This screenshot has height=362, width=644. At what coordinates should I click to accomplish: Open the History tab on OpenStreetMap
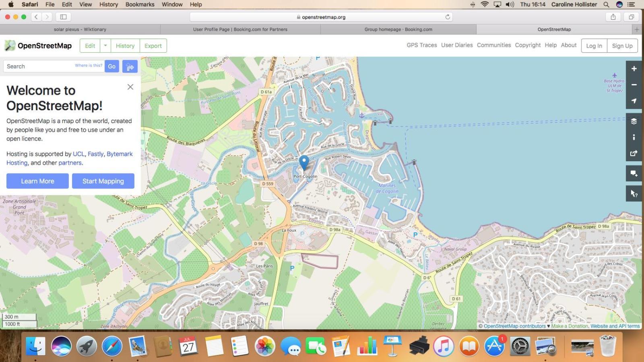click(x=125, y=45)
